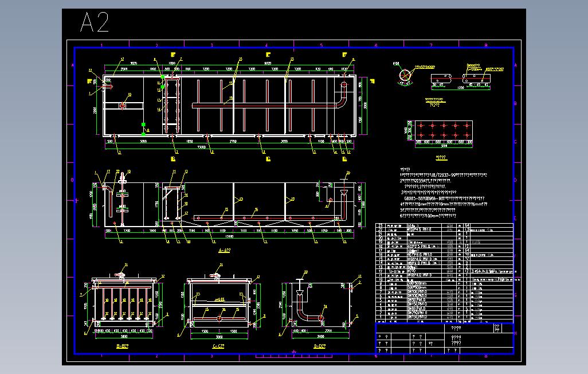
Task: Click the 3.45m³/h pump spec in parts table
Action: 493,271
